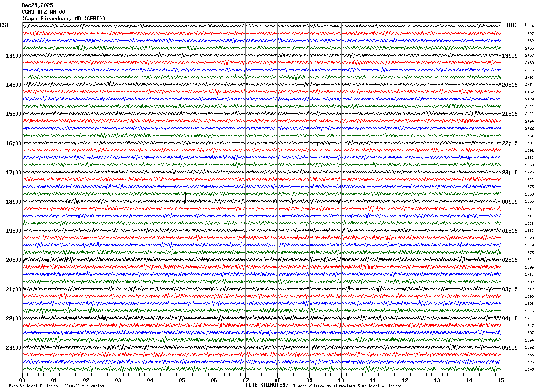Click the DC value 1655
The width and height of the screenshot is (536, 392).
coord(529,201)
